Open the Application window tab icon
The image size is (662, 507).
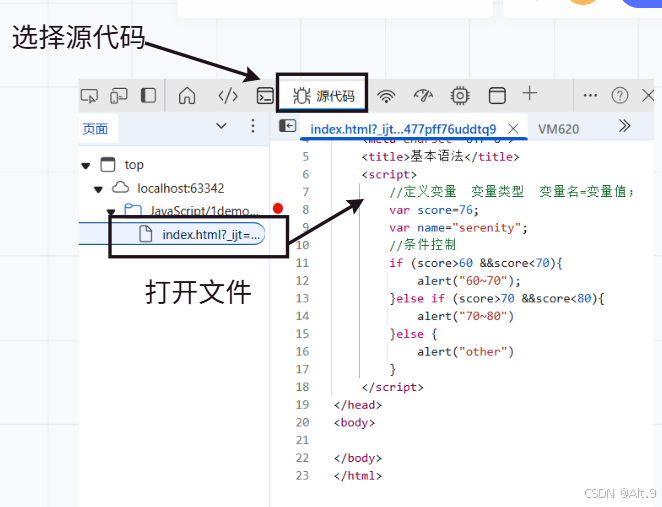click(497, 95)
